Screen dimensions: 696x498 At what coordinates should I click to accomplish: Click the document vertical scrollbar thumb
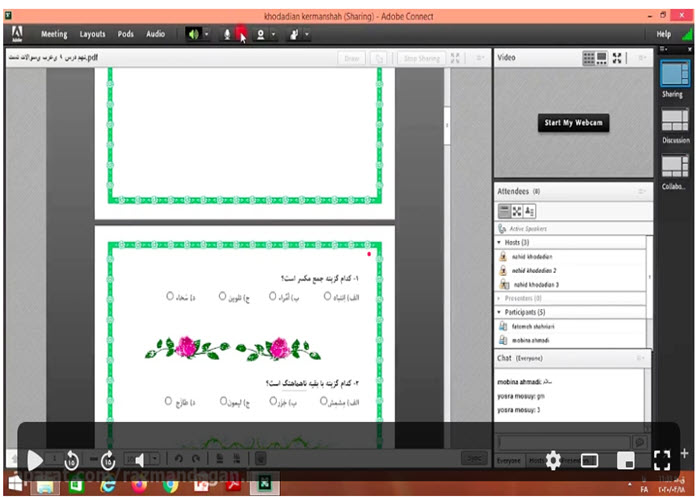(x=447, y=125)
